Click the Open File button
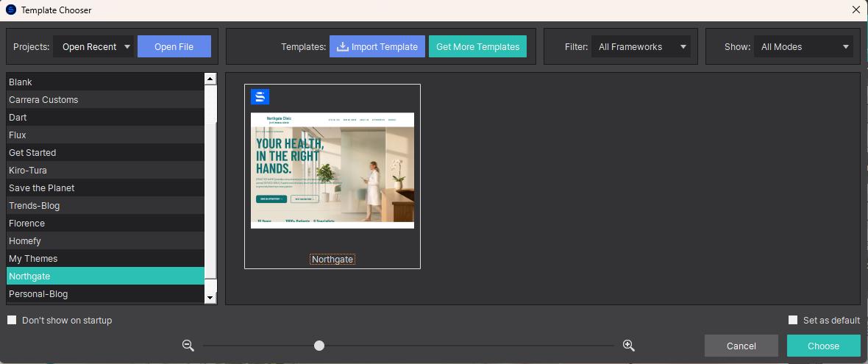 [x=174, y=47]
